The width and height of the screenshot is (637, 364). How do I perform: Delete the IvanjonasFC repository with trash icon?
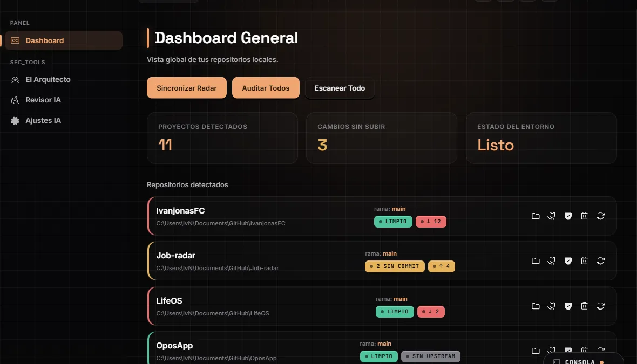tap(584, 216)
